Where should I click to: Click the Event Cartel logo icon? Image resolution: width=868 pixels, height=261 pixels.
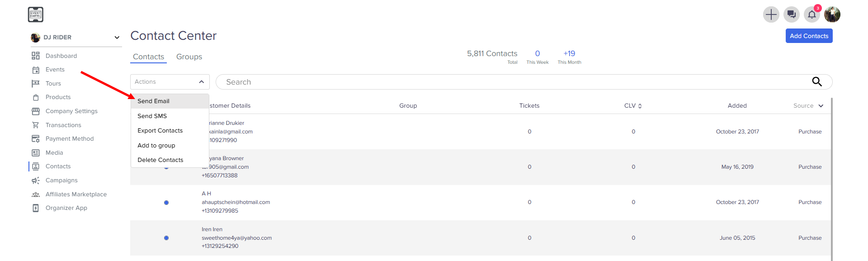point(35,14)
